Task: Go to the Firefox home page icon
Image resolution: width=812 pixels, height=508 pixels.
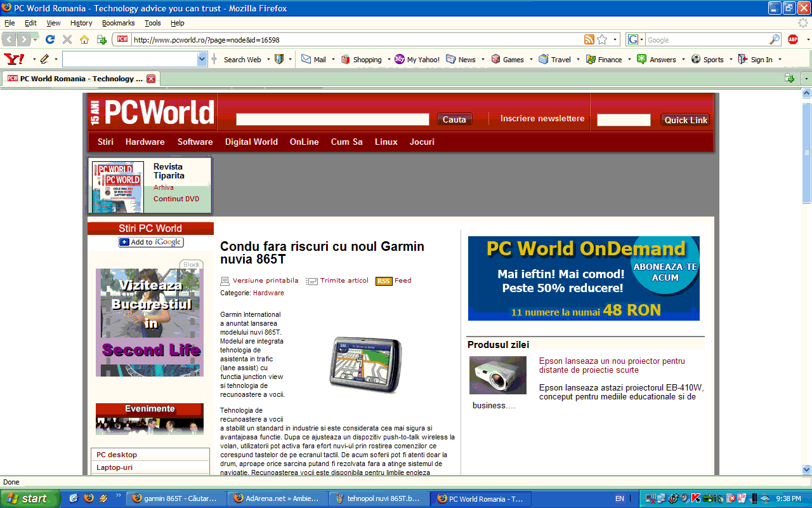Action: pos(84,39)
